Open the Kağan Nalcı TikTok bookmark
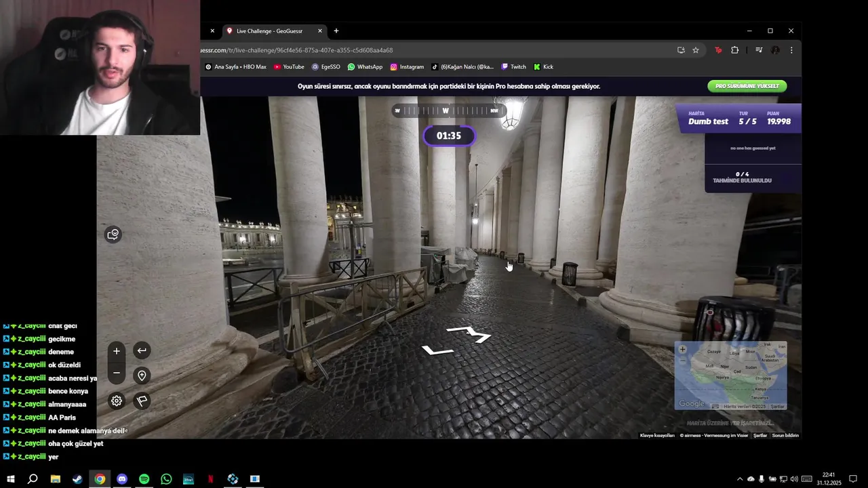Viewport: 868px width, 488px height. pos(462,67)
